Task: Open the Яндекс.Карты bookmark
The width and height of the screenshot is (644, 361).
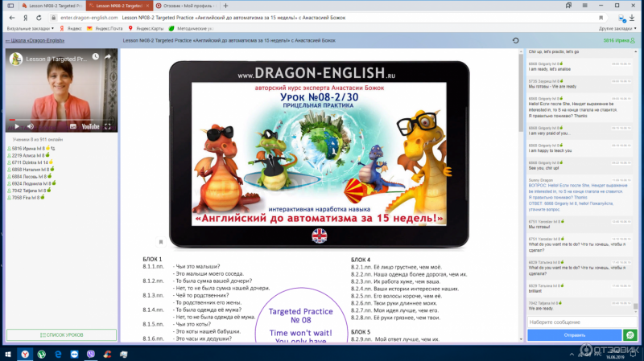Action: click(x=146, y=28)
